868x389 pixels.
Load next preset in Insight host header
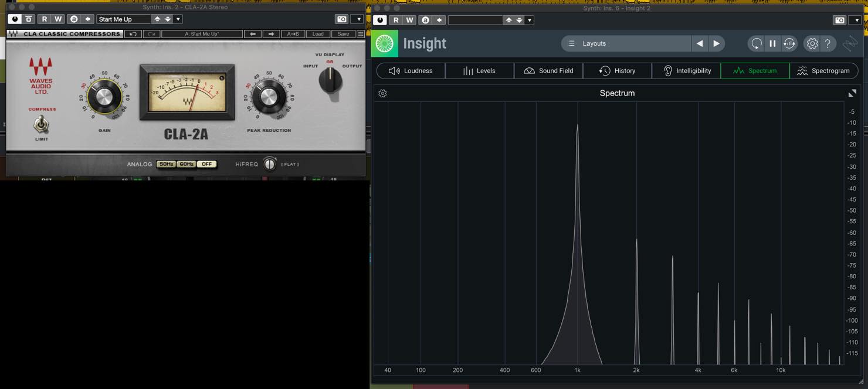519,20
